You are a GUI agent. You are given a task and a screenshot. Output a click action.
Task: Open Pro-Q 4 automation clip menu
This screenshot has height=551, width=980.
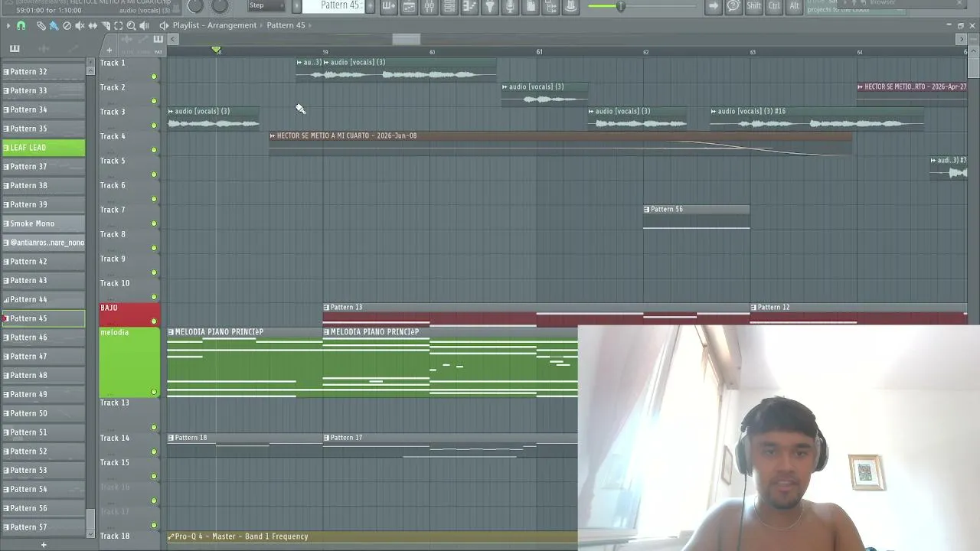point(171,537)
